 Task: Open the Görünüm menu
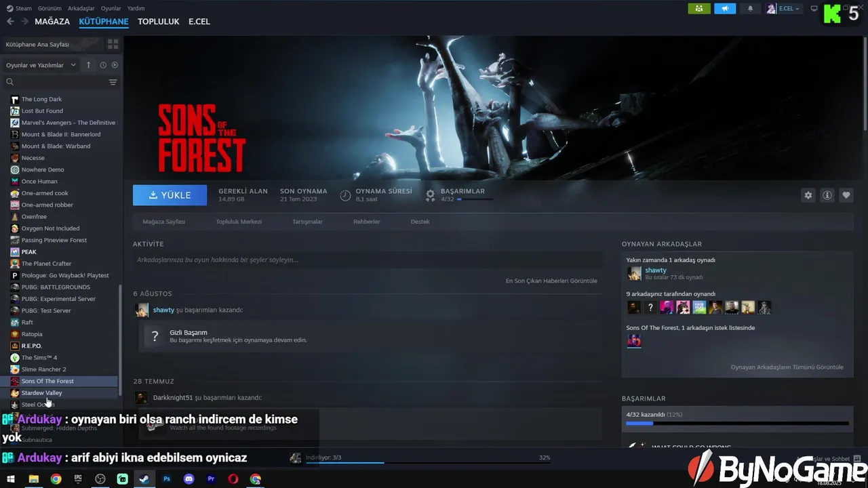[x=50, y=8]
